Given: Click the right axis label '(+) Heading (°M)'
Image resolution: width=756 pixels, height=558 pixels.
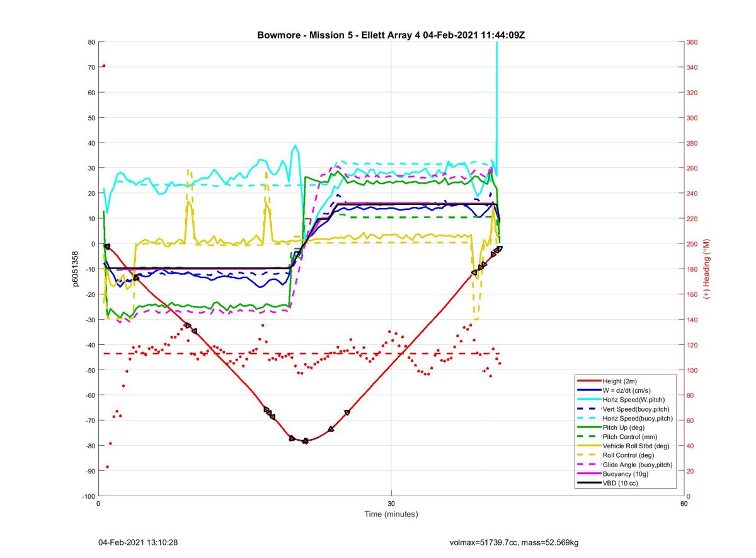Looking at the screenshot, I should point(707,269).
